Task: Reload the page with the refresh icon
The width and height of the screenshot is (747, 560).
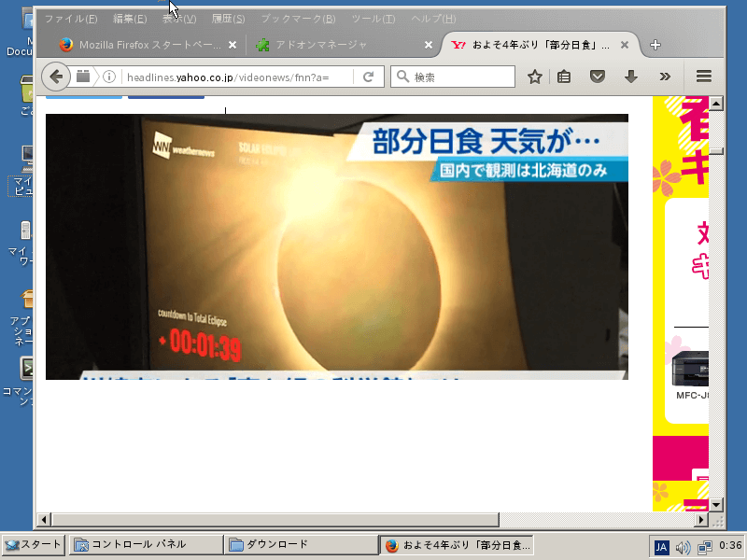Action: [368, 77]
